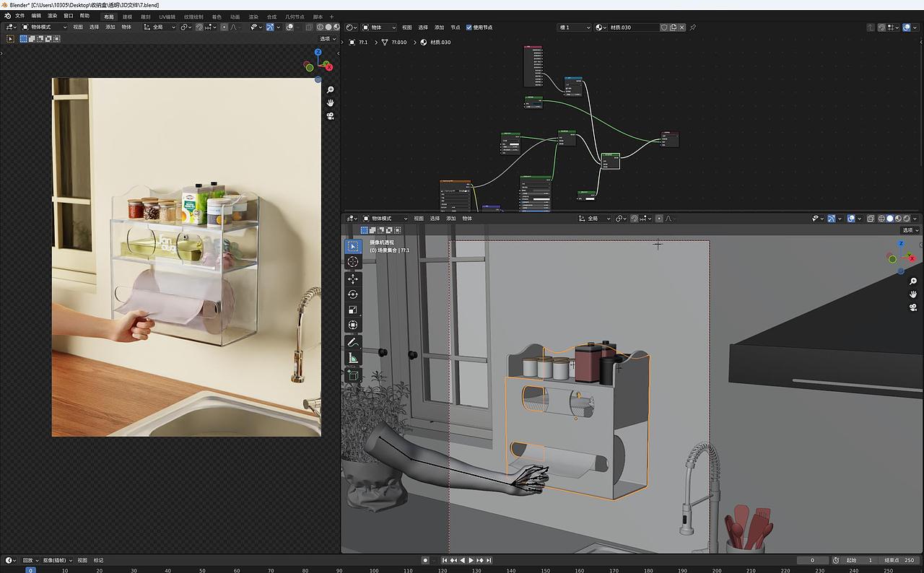Activate the Scale tool in lower viewport
Screen dimensions: 924x573
353,310
